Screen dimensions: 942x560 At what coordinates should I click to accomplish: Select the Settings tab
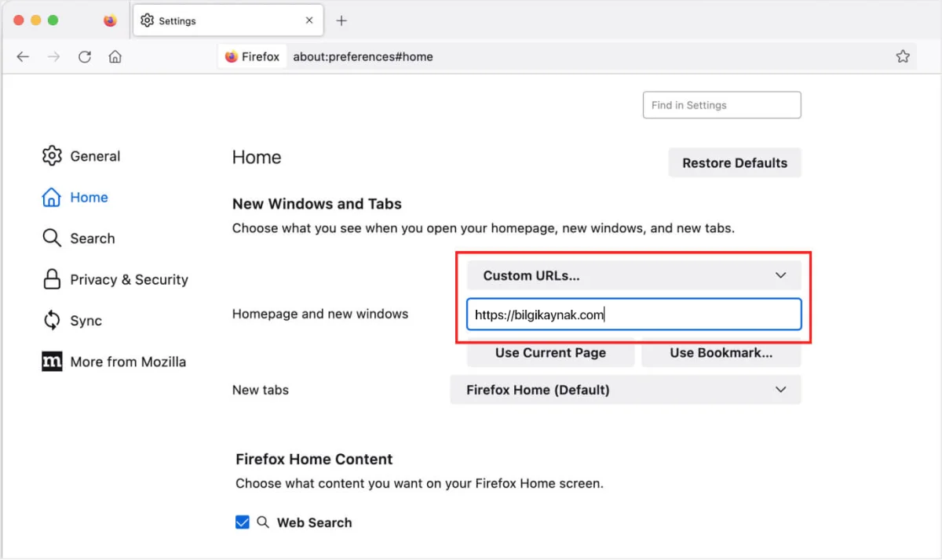[228, 21]
